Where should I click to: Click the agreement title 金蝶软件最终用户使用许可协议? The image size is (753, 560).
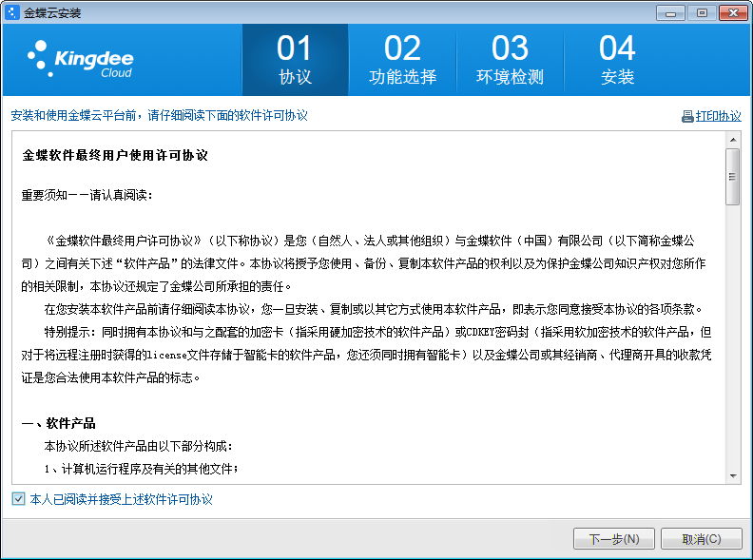point(115,156)
